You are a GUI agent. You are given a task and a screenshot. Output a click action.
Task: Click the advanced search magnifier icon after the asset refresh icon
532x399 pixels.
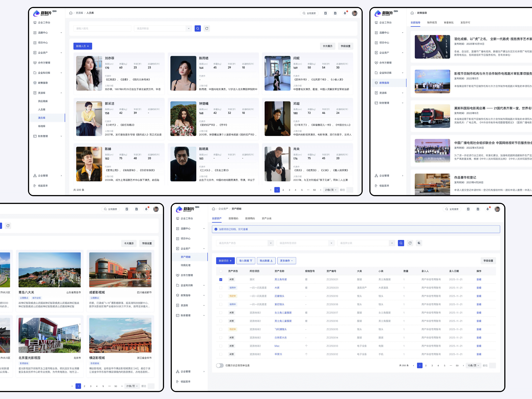click(x=419, y=243)
